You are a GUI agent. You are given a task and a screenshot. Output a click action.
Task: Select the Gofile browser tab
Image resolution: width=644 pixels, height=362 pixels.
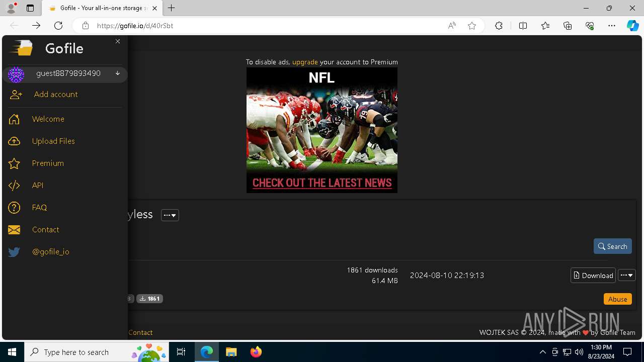point(103,8)
